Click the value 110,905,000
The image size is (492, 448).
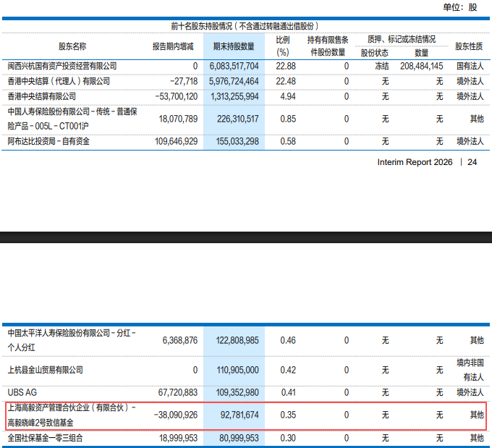coord(237,370)
